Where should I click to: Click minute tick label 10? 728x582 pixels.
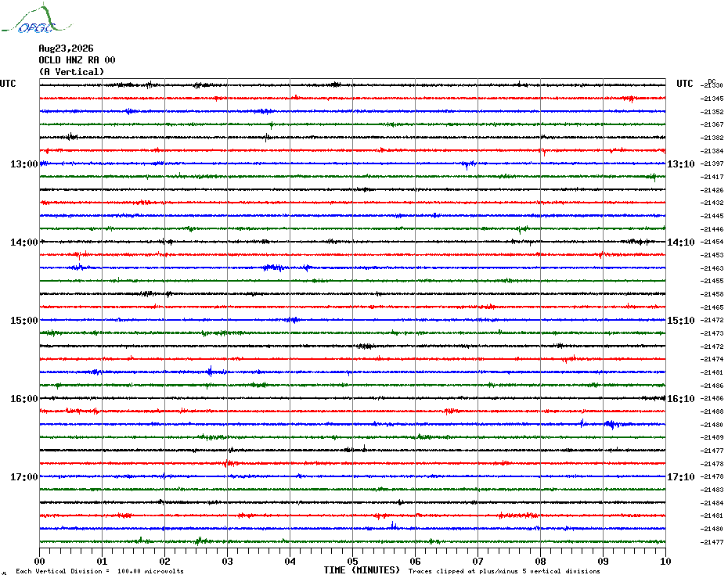(666, 561)
